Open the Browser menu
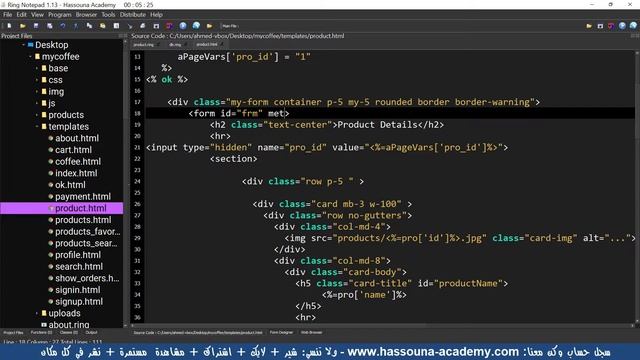Screen dimensions: 640x360 coord(86,15)
